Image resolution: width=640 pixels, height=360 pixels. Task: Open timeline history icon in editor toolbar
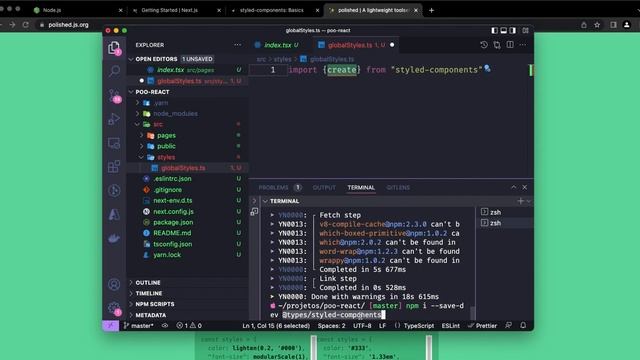click(x=484, y=45)
